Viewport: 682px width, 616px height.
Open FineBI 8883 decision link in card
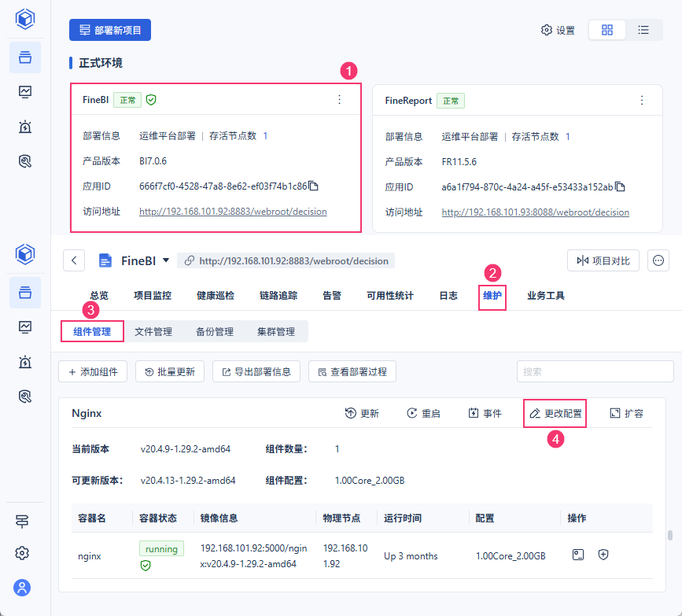[x=233, y=212]
